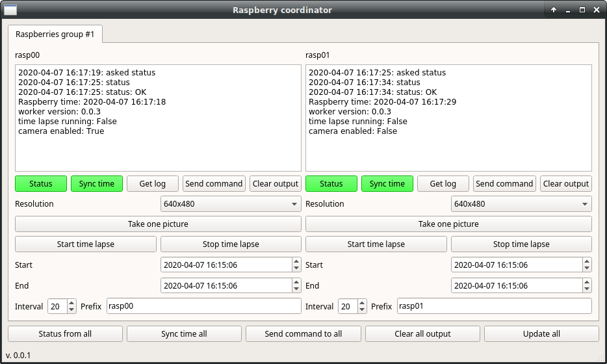Open the window menu icon in title bar
The image size is (607, 364).
(x=10, y=10)
